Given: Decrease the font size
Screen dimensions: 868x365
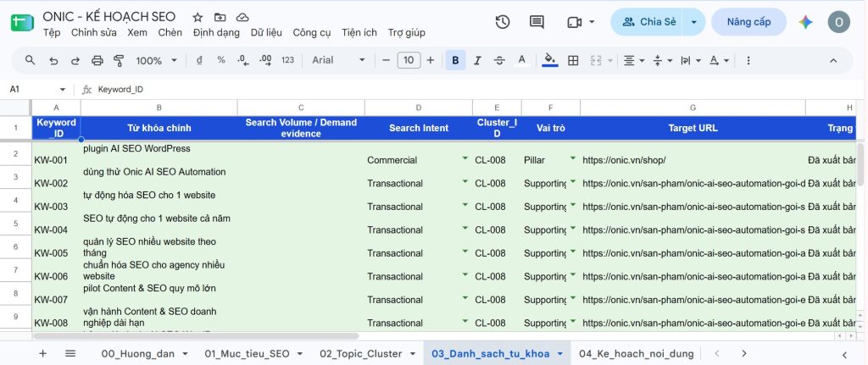Looking at the screenshot, I should point(387,60).
